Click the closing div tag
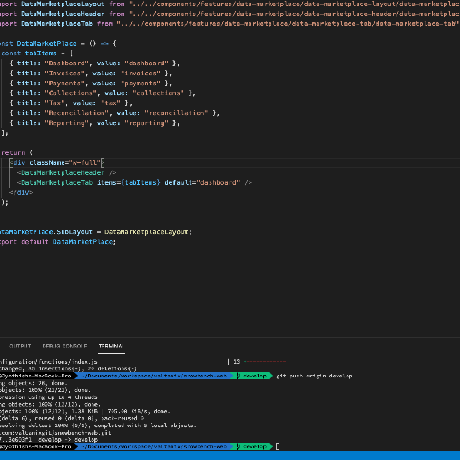This screenshot has width=460, height=460. (x=21, y=193)
